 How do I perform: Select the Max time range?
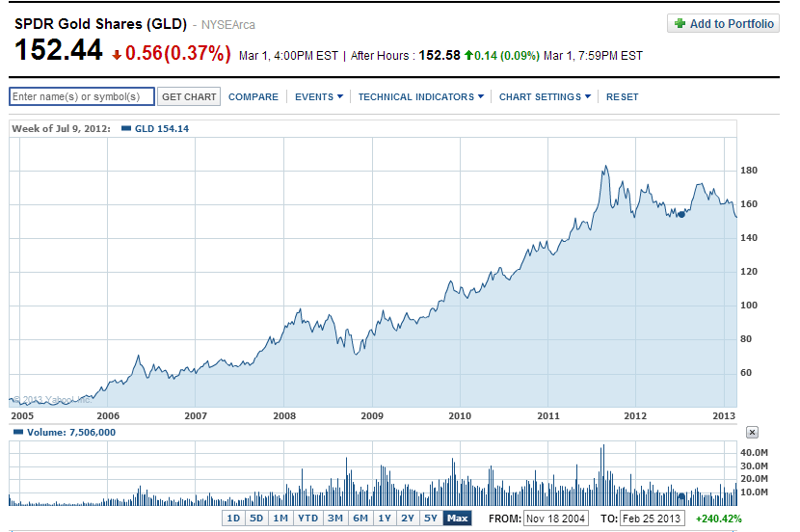(x=457, y=519)
